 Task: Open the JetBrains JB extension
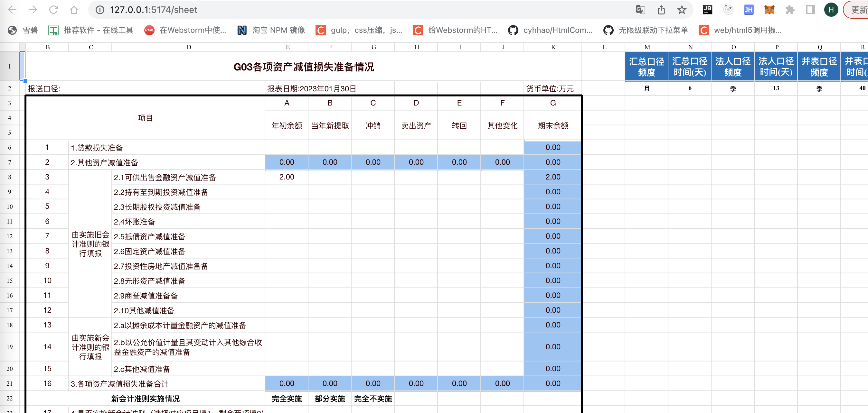coord(708,10)
